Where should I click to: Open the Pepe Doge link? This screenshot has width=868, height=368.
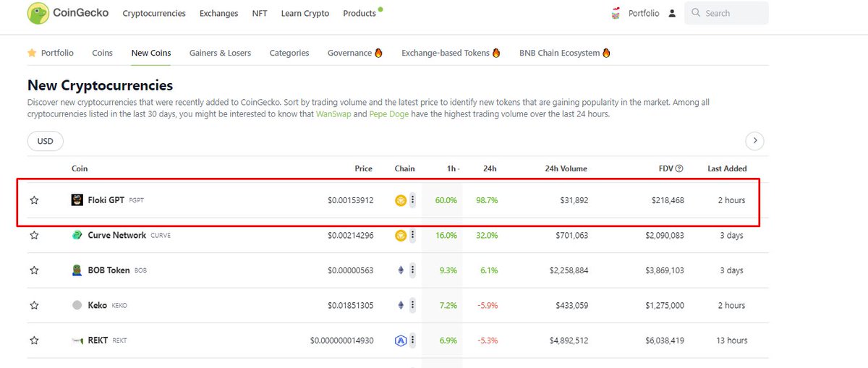[x=391, y=114]
